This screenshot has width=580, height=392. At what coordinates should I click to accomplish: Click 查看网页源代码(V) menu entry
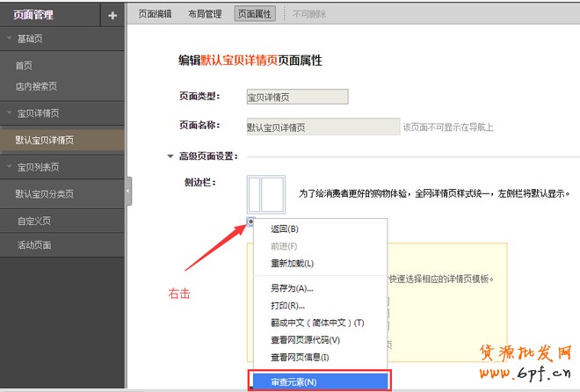coord(305,339)
